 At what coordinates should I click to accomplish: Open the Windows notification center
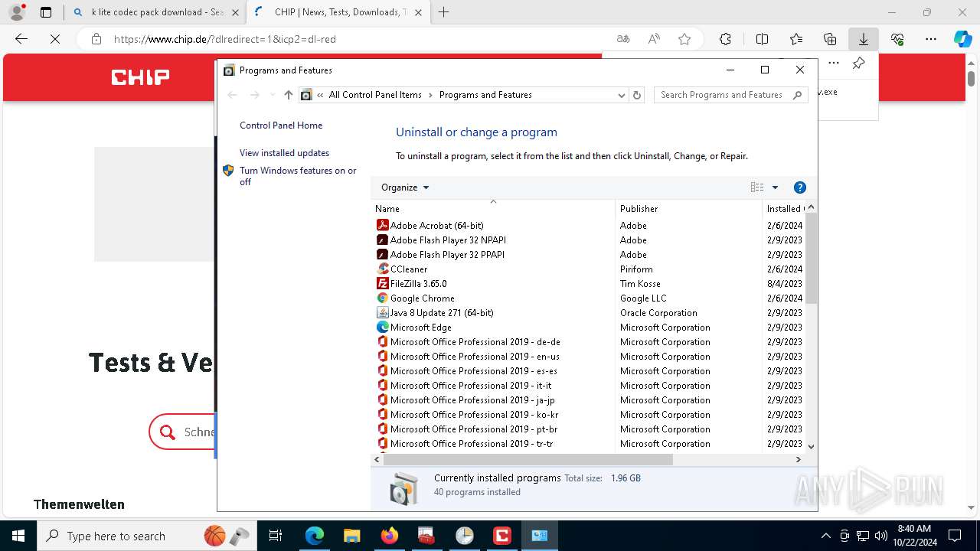(955, 536)
